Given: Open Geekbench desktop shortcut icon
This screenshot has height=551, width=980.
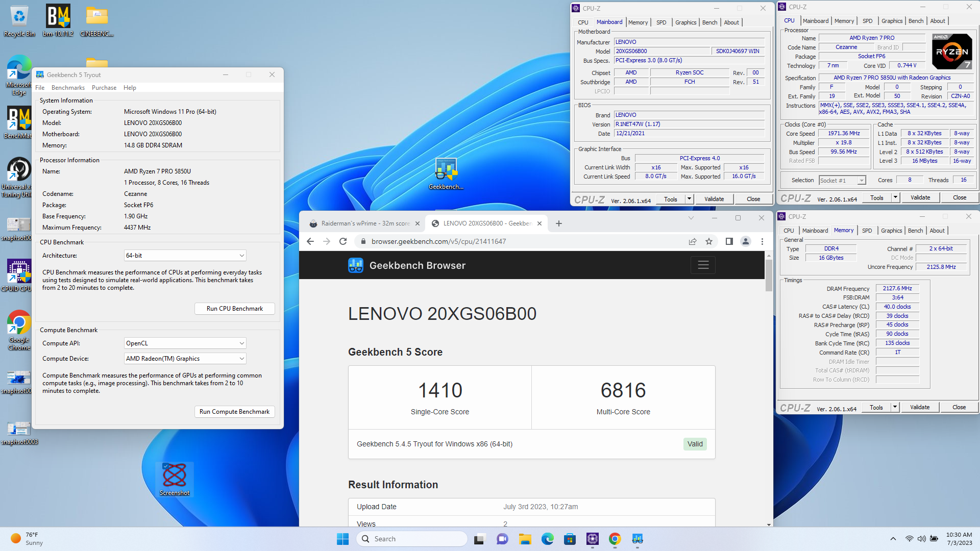Looking at the screenshot, I should pos(446,173).
